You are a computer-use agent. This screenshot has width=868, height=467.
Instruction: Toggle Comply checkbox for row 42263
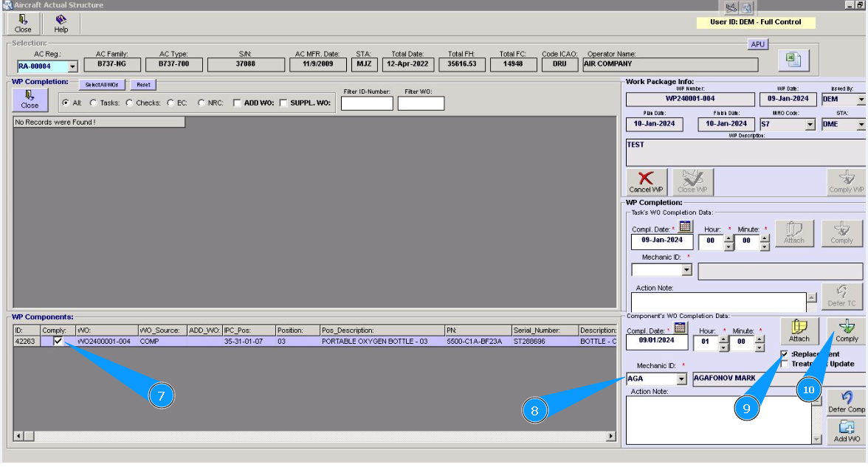coord(58,341)
